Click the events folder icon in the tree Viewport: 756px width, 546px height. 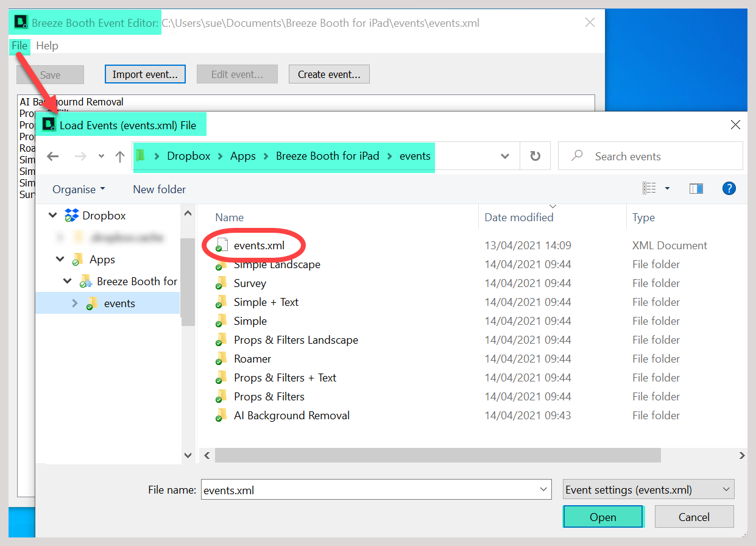tap(92, 303)
